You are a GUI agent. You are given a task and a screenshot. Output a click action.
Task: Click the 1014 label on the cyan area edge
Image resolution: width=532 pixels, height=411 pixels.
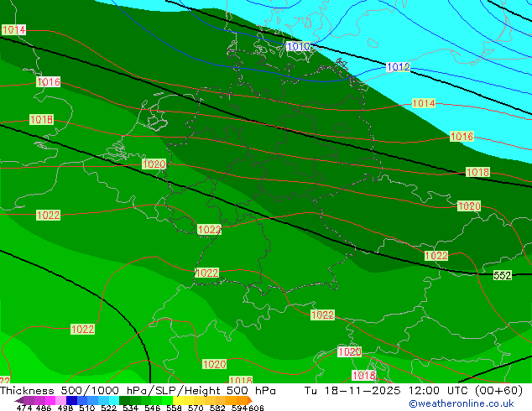[424, 103]
